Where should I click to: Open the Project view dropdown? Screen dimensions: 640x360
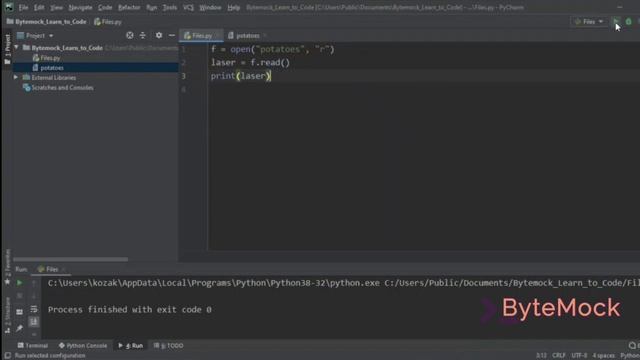tap(36, 36)
